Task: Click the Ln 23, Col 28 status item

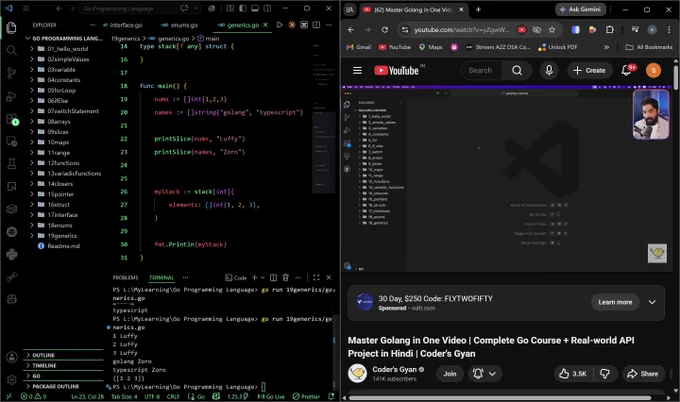Action: click(88, 396)
